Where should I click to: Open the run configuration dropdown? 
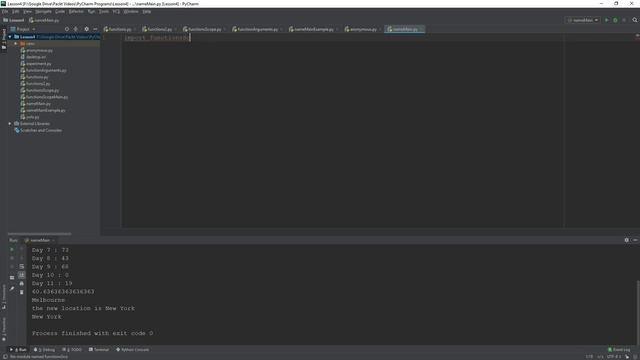click(x=583, y=20)
